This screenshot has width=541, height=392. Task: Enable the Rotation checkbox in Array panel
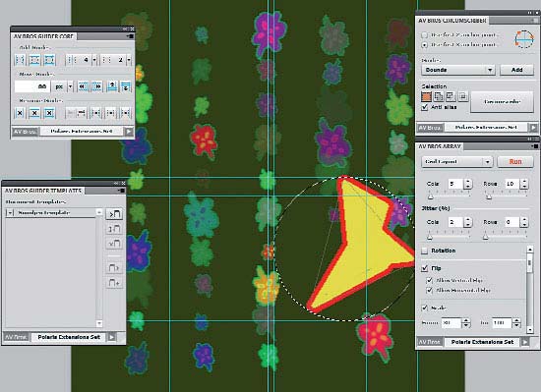pos(425,251)
